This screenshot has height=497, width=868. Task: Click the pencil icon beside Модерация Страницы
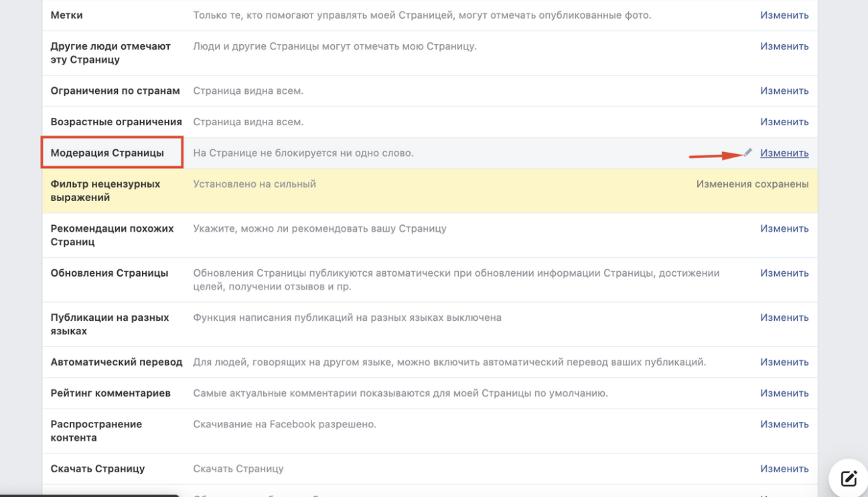pos(748,153)
